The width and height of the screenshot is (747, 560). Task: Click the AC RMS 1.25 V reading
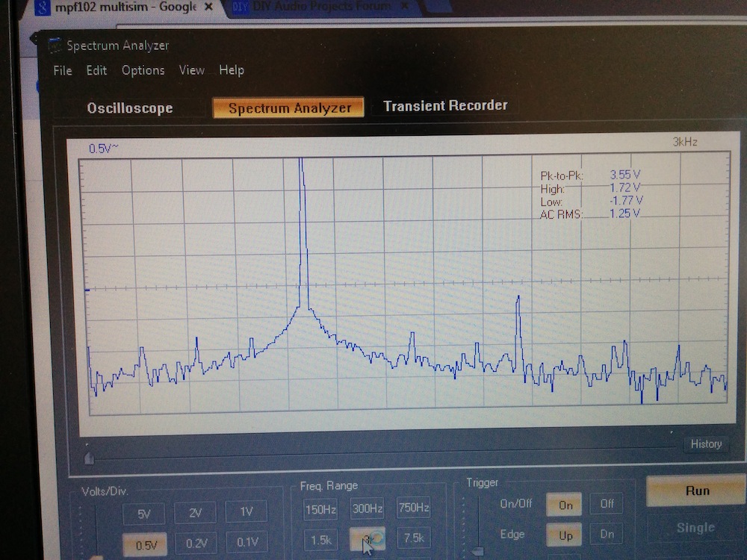[590, 214]
